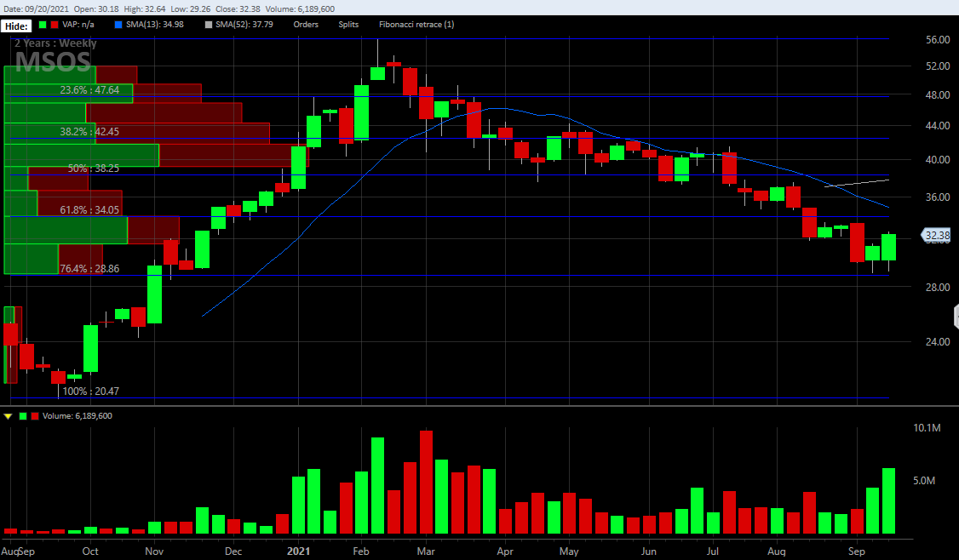Click Fibonacci retrace (1) in legend
Image resolution: width=959 pixels, height=560 pixels.
pyautogui.click(x=416, y=25)
